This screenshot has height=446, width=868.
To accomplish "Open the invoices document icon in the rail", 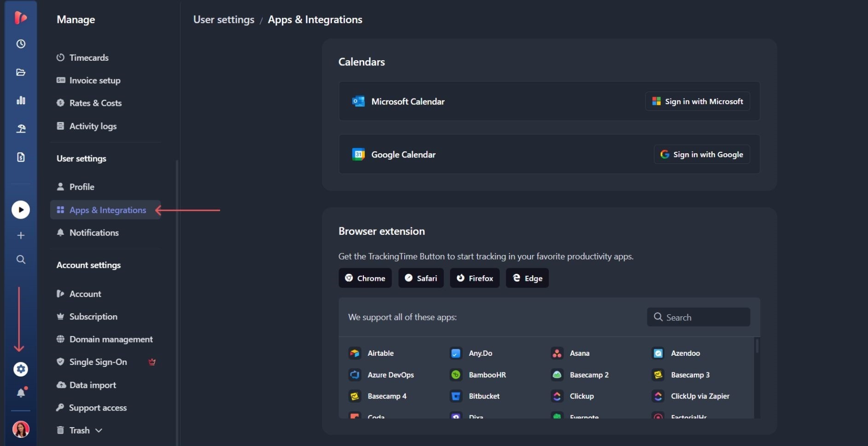I will point(21,157).
